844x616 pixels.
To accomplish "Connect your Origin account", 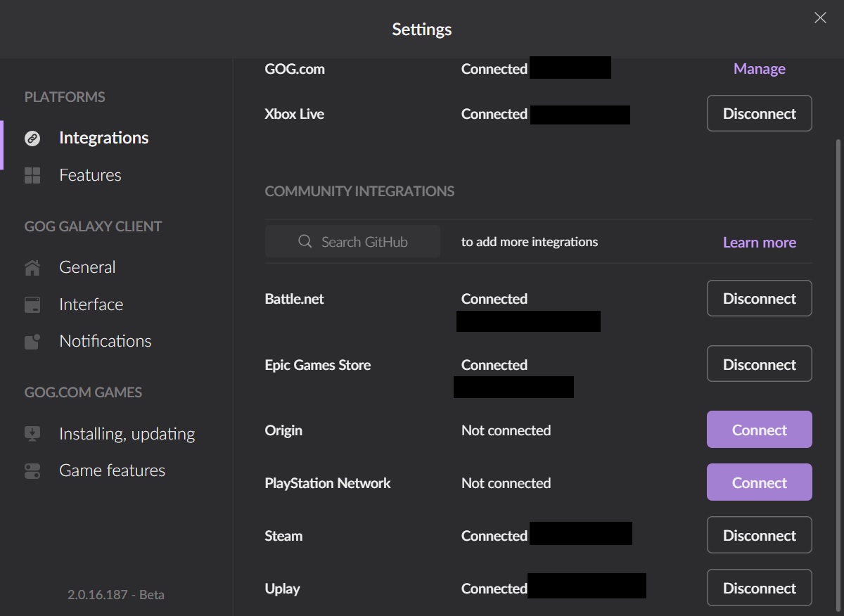I will pos(759,429).
